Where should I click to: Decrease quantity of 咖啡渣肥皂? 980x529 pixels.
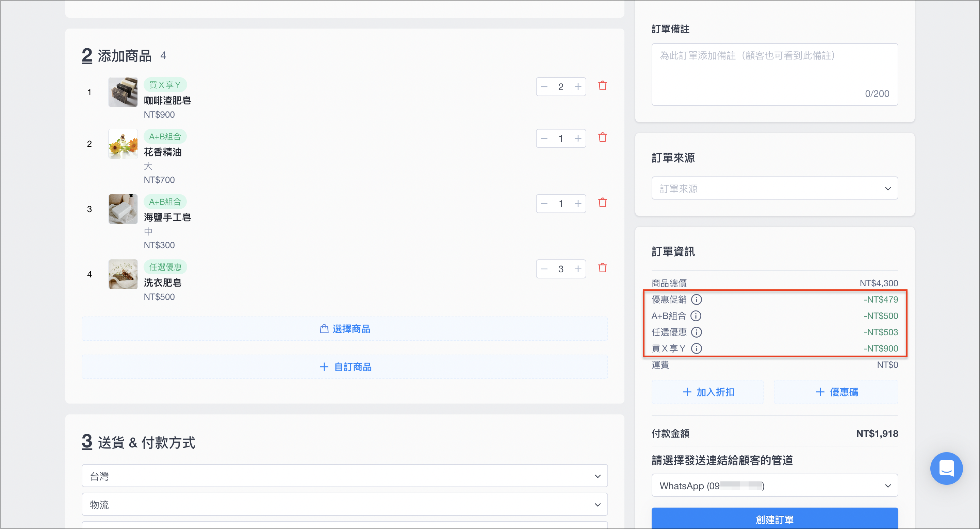pyautogui.click(x=544, y=87)
